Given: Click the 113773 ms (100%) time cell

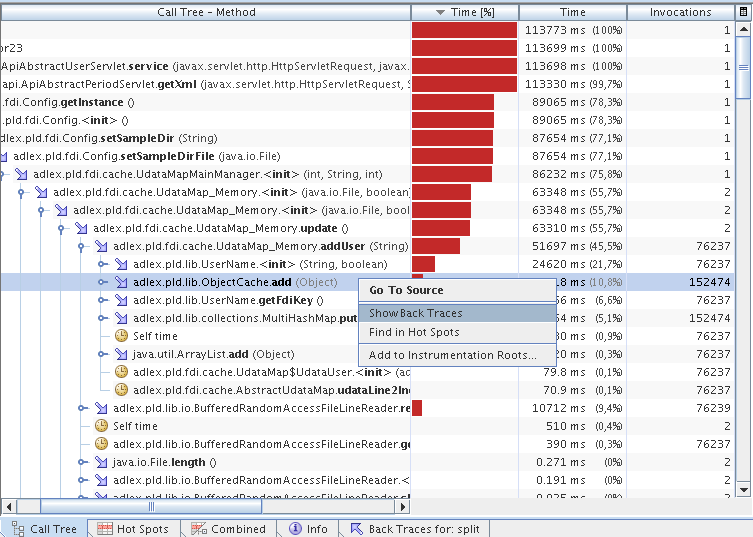Looking at the screenshot, I should [x=573, y=30].
